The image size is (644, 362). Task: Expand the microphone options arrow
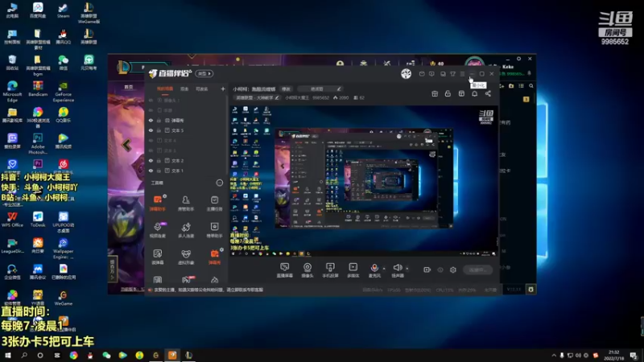click(x=384, y=269)
